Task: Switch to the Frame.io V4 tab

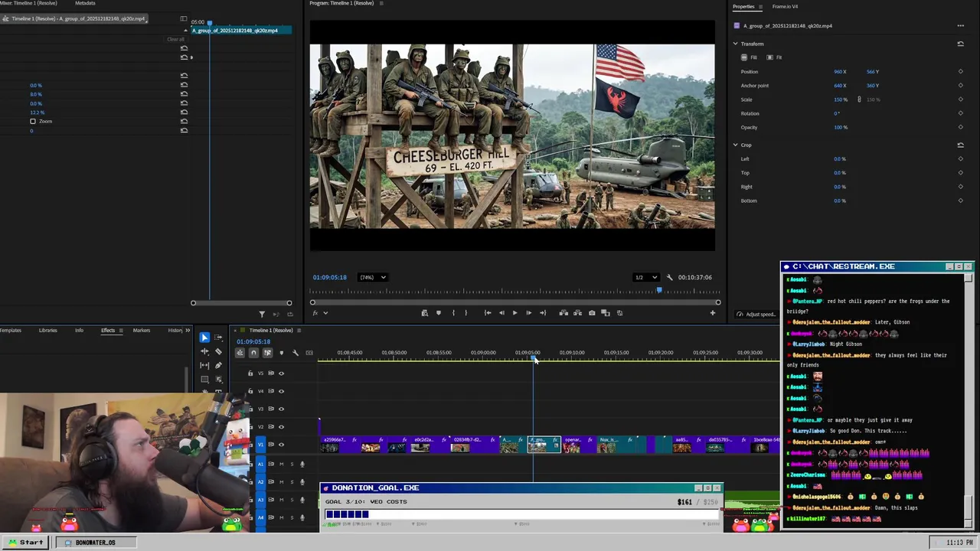Action: pos(785,6)
